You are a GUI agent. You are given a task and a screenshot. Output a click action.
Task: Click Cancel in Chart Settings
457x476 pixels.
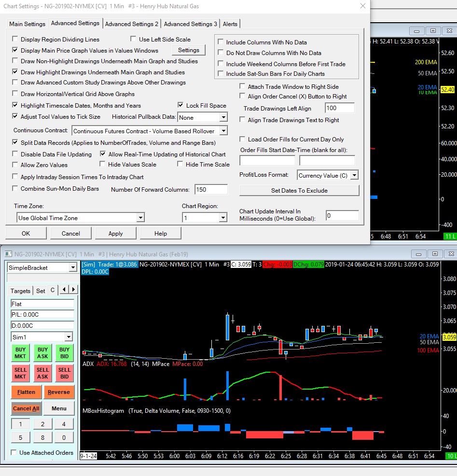(71, 234)
